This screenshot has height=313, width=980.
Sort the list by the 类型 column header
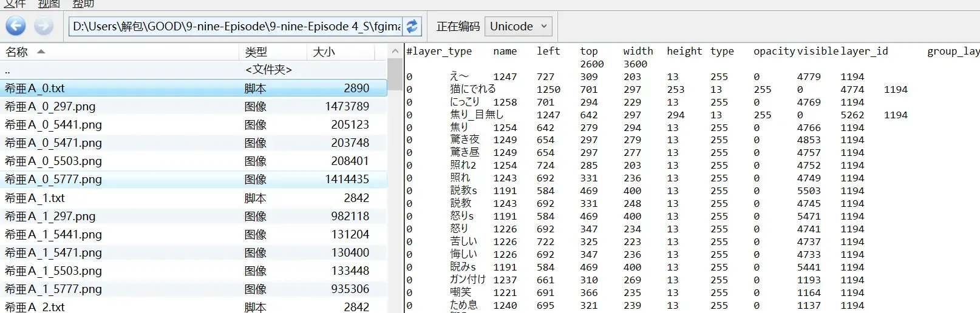click(273, 52)
